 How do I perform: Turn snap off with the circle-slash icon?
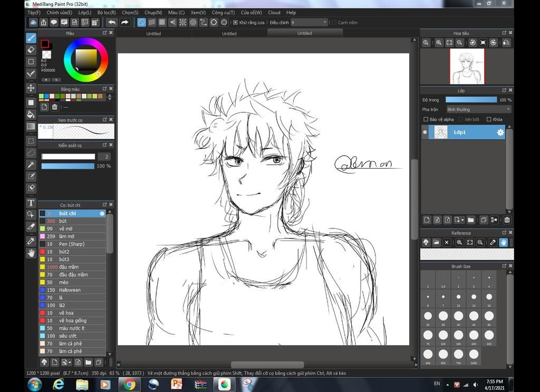[141, 22]
